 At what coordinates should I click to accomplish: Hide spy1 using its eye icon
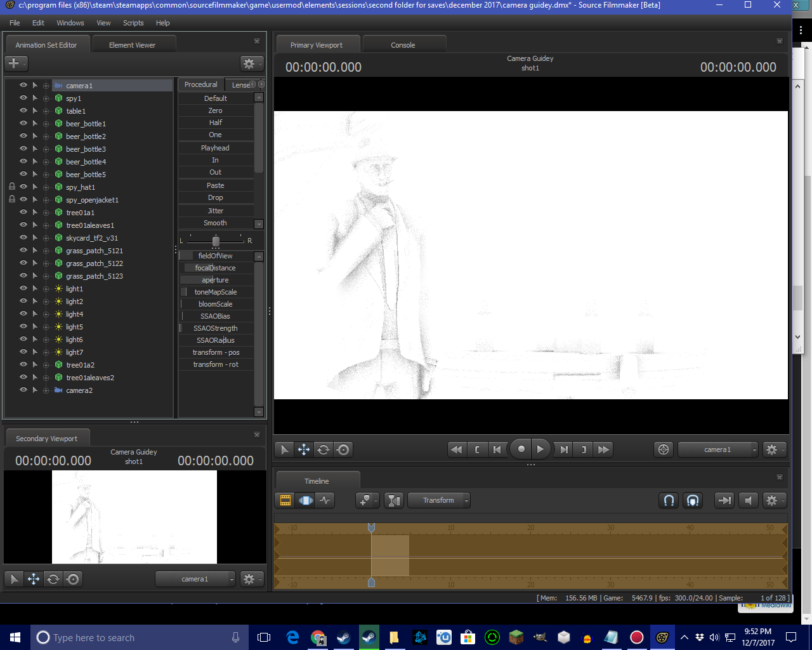click(23, 98)
